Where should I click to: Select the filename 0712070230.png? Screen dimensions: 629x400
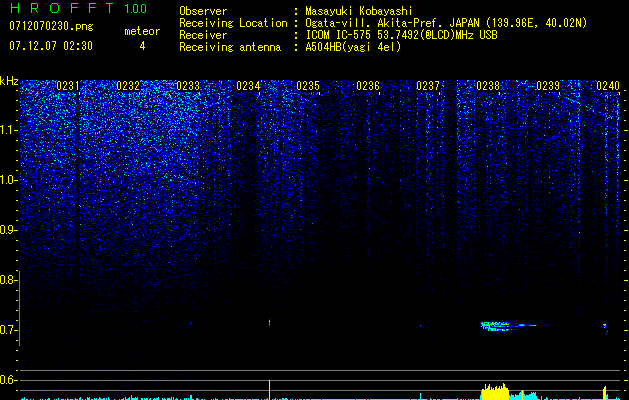(x=51, y=26)
